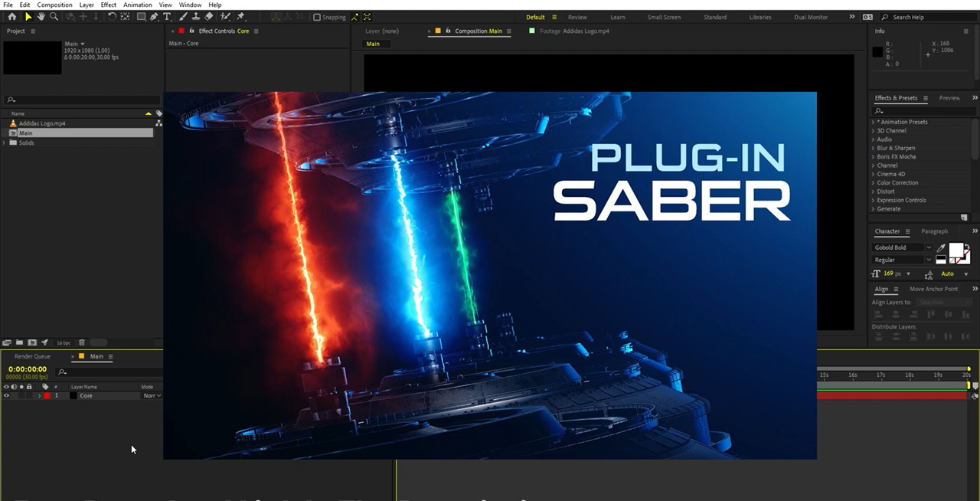The width and height of the screenshot is (980, 501).
Task: Switch to the Learn workspace
Action: pyautogui.click(x=618, y=17)
